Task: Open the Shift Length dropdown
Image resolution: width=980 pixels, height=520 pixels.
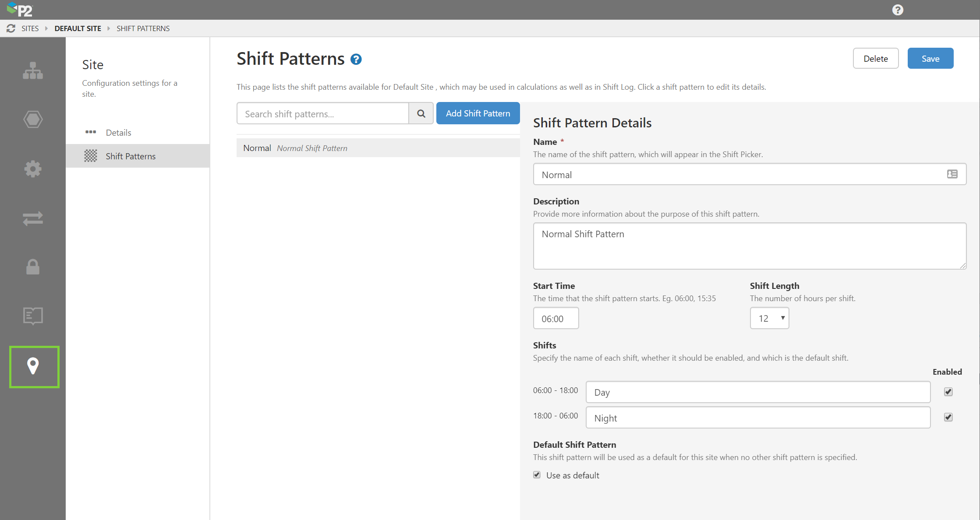Action: click(769, 318)
